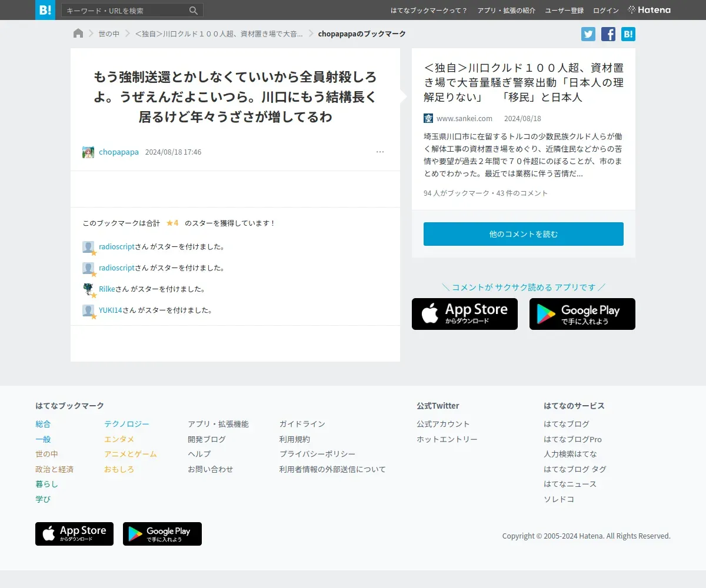Screen dimensions: 706x588
Task: Click the footer App Store badge
Action: (74, 534)
